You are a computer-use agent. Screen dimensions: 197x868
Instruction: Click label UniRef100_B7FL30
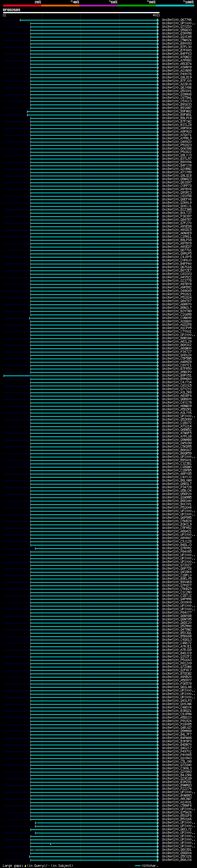(x=177, y=47)
